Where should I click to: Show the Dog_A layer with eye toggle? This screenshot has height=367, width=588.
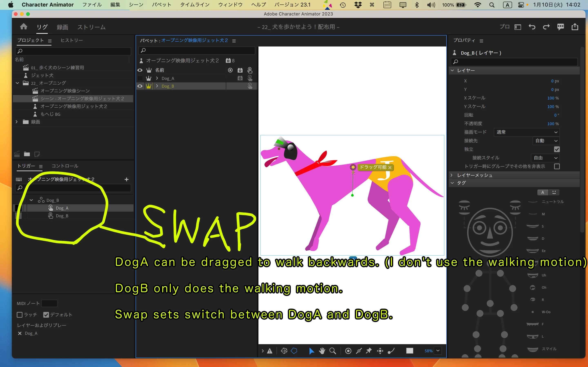pyautogui.click(x=140, y=78)
